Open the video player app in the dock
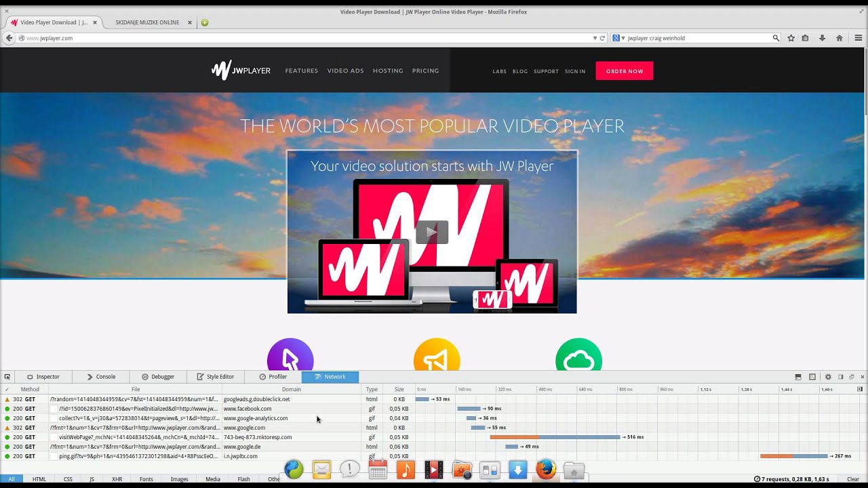Screen dimensions: 868x488 coord(434,469)
